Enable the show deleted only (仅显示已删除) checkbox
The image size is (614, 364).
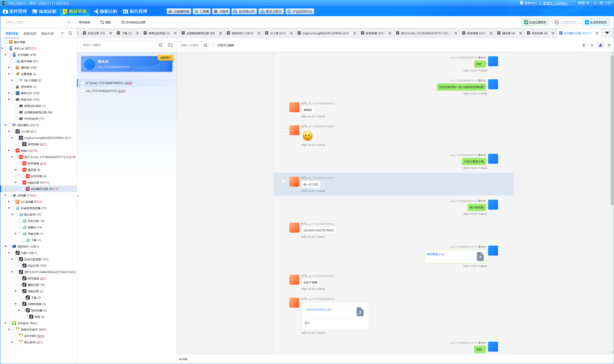pyautogui.click(x=213, y=45)
